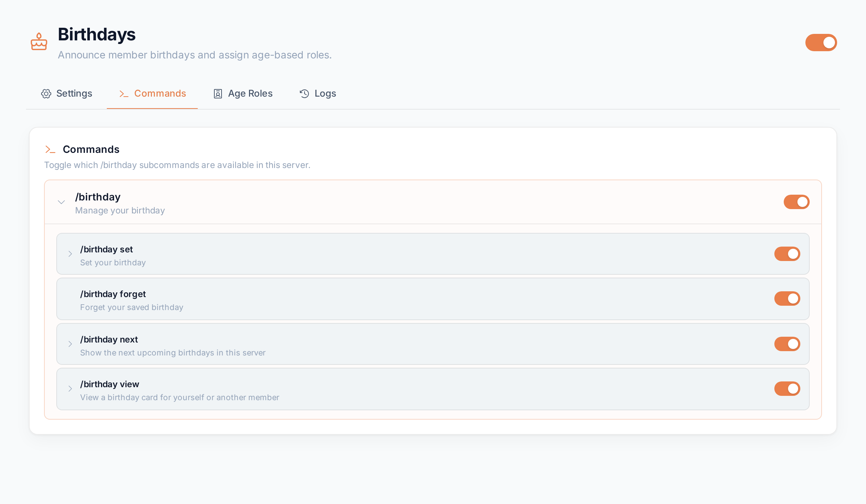
Task: Click 'Announce member birthdays' subtitle
Action: [195, 55]
